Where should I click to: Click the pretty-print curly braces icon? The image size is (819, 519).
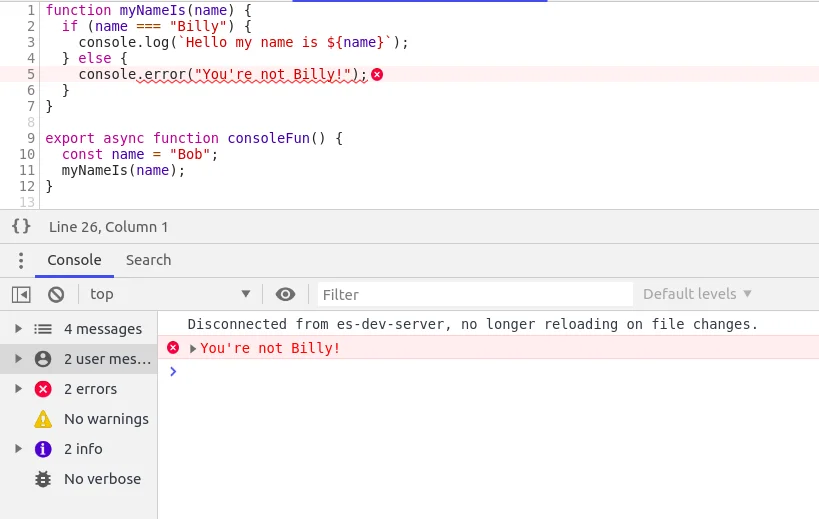21,227
